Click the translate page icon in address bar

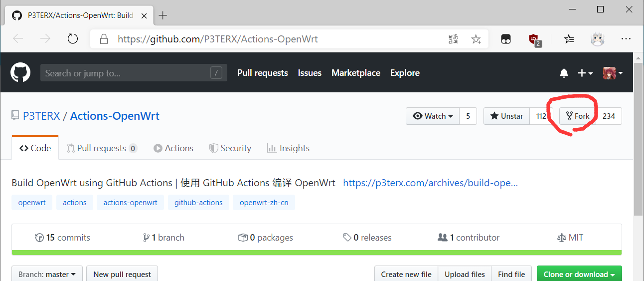453,39
